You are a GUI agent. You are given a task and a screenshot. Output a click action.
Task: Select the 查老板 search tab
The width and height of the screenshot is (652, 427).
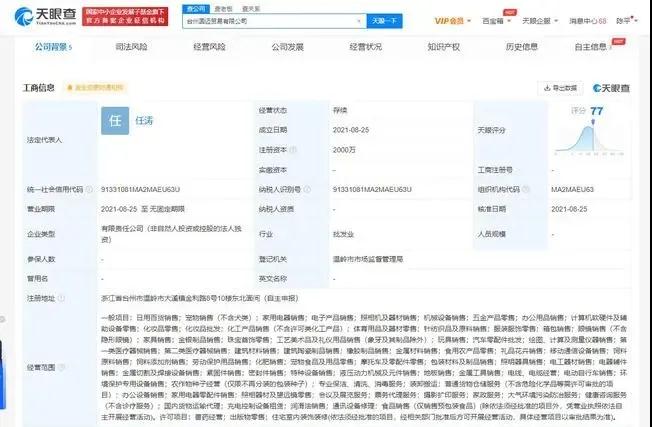[223, 8]
